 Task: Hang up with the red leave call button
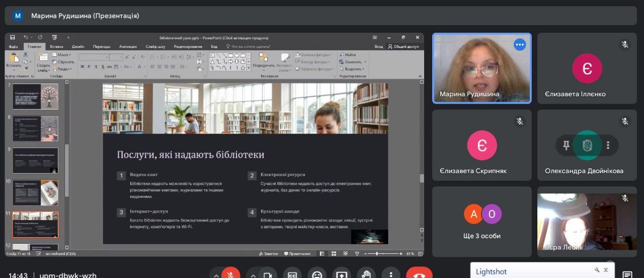click(x=419, y=274)
